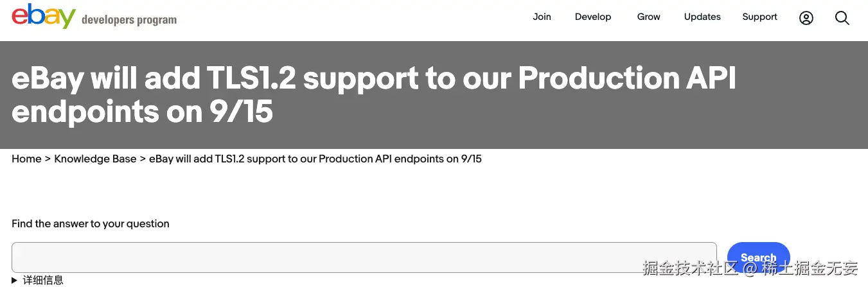868x287 pixels.
Task: Focus the question search input field
Action: click(x=364, y=257)
